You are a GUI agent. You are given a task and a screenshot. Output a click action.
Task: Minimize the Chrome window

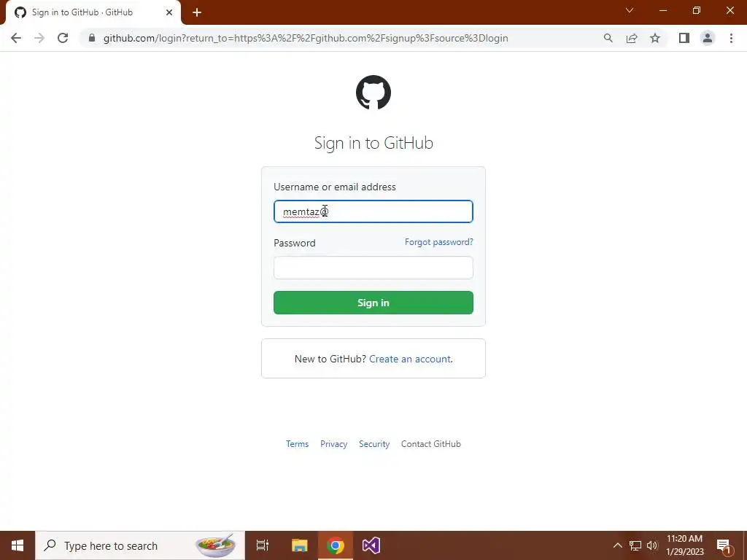[662, 10]
